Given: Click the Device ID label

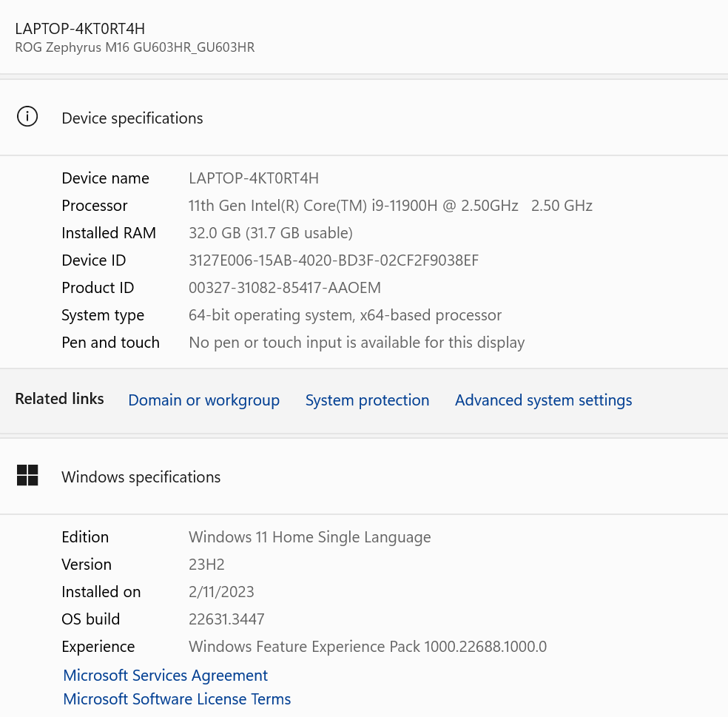Looking at the screenshot, I should pos(94,260).
